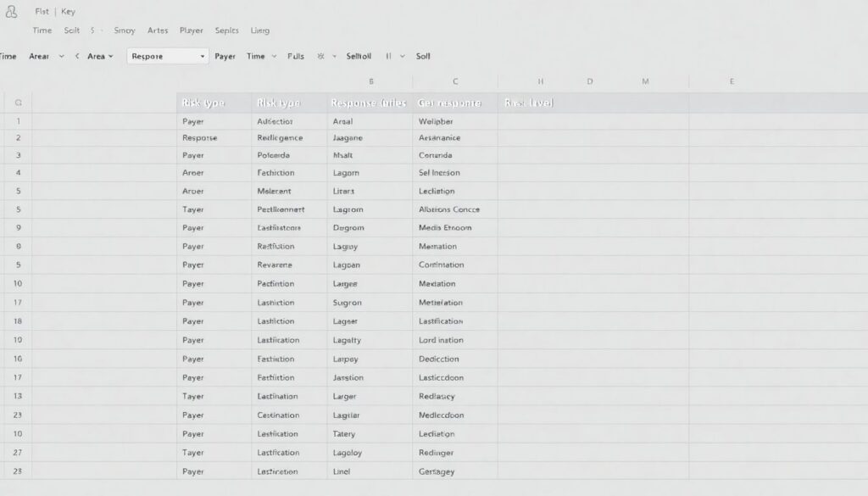868x496 pixels.
Task: Open the Area dropdown arrow
Action: pos(110,56)
